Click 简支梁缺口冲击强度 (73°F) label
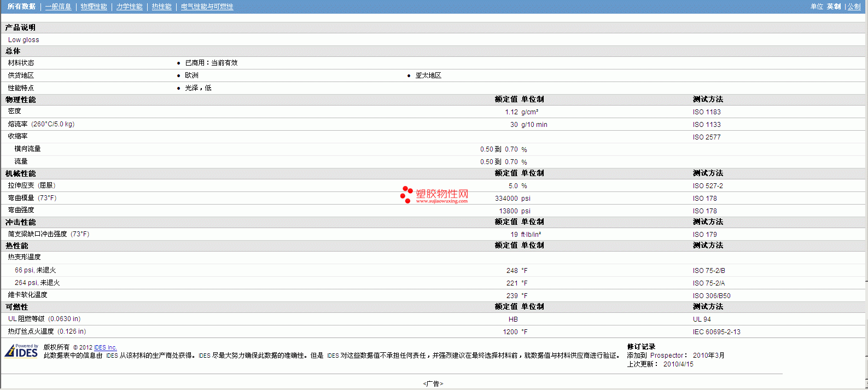The height and width of the screenshot is (390, 868). point(49,234)
